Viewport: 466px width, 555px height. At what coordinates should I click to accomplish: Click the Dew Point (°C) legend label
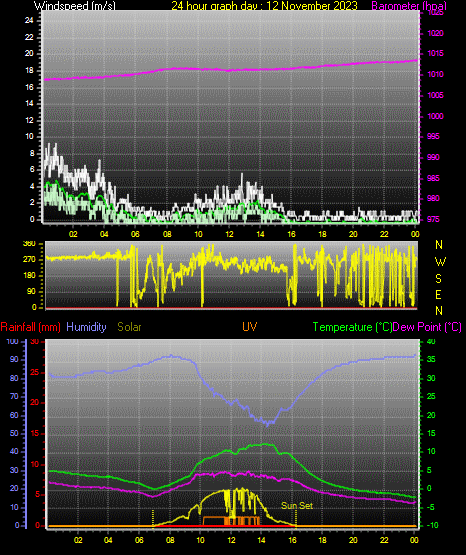pyautogui.click(x=427, y=327)
